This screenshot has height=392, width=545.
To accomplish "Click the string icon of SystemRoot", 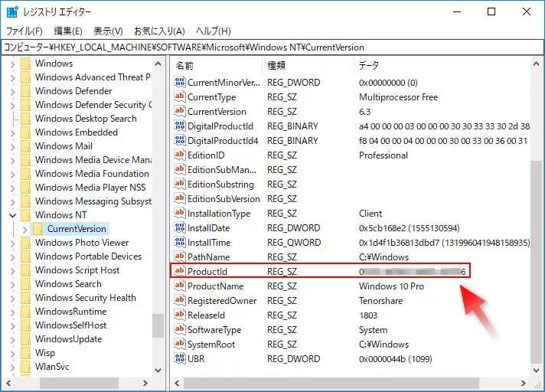I will [x=180, y=344].
